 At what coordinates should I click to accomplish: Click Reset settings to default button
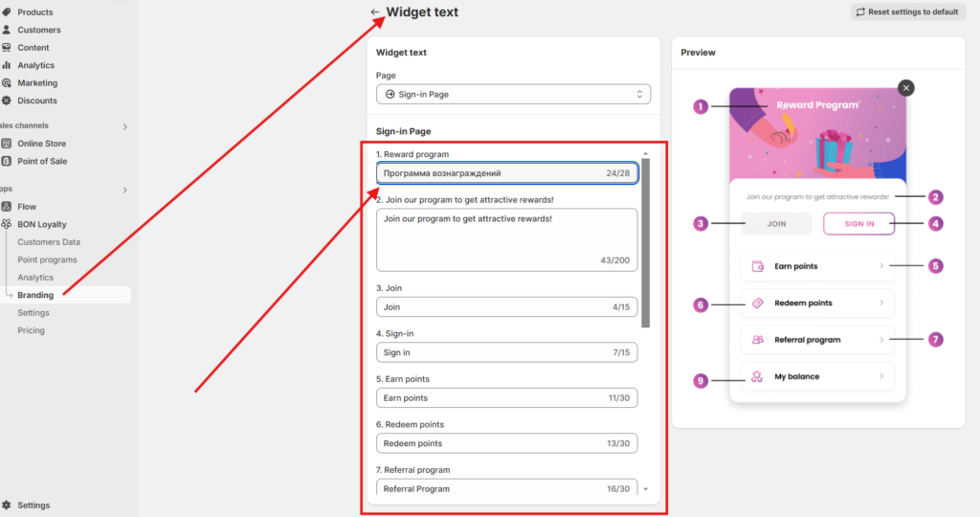coord(907,12)
